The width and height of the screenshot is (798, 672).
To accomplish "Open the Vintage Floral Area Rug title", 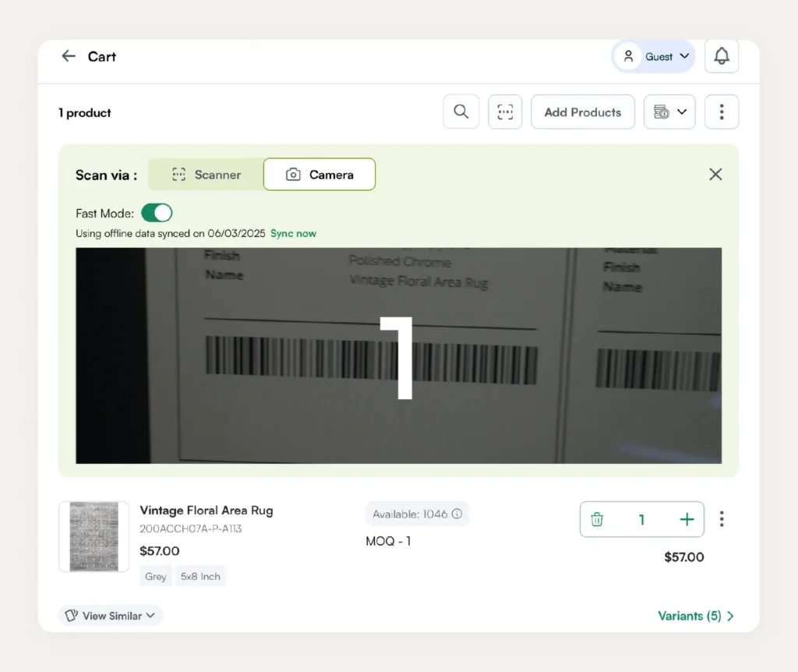I will click(206, 510).
